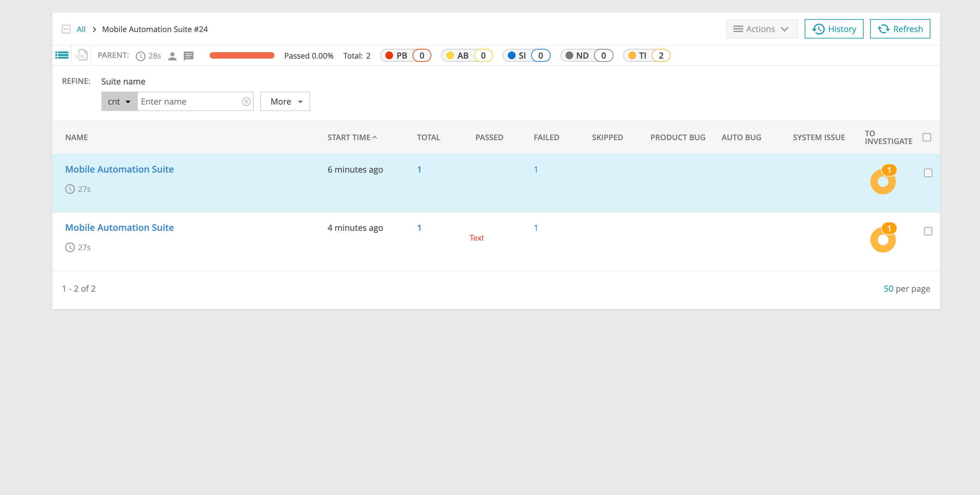Open the More filters dropdown
980x495 pixels.
285,101
